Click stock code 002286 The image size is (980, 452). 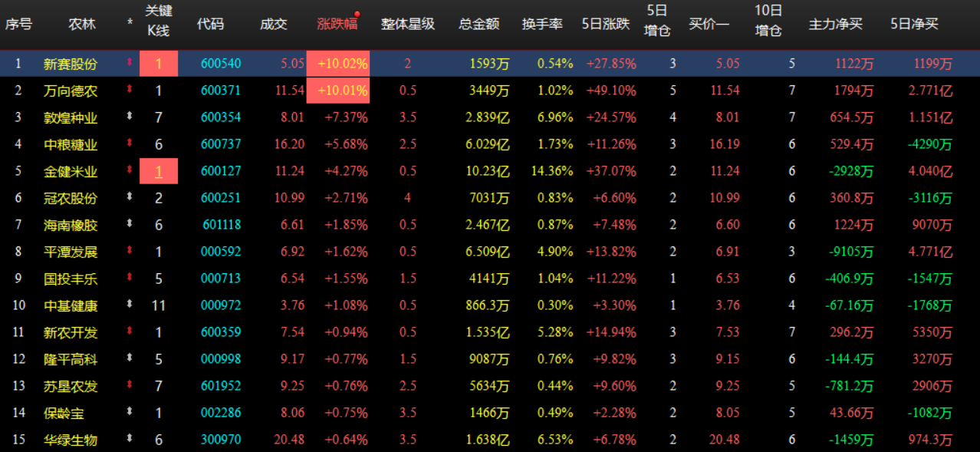(221, 413)
